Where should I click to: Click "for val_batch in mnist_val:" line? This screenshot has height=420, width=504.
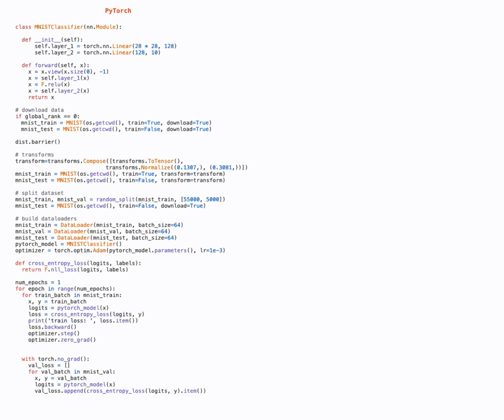click(x=72, y=372)
